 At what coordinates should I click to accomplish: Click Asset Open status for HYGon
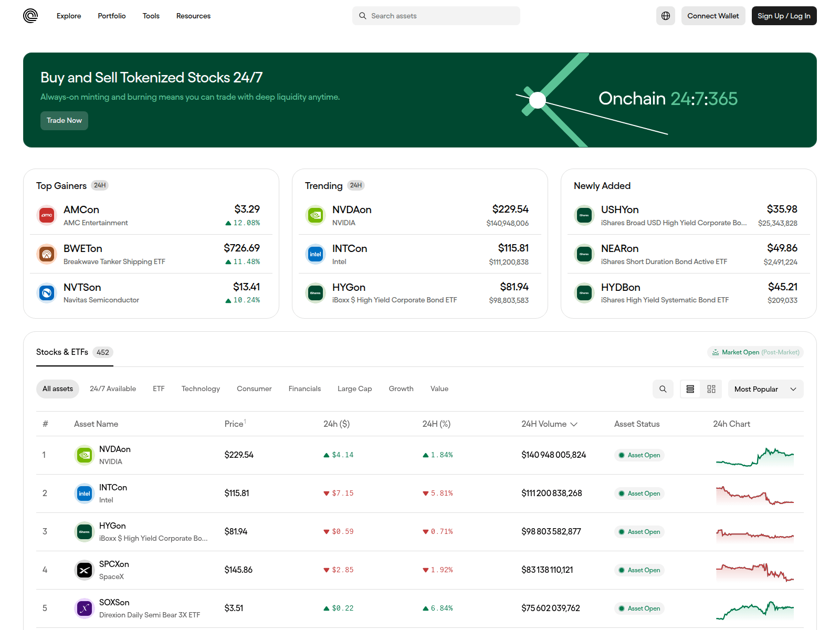tap(639, 532)
